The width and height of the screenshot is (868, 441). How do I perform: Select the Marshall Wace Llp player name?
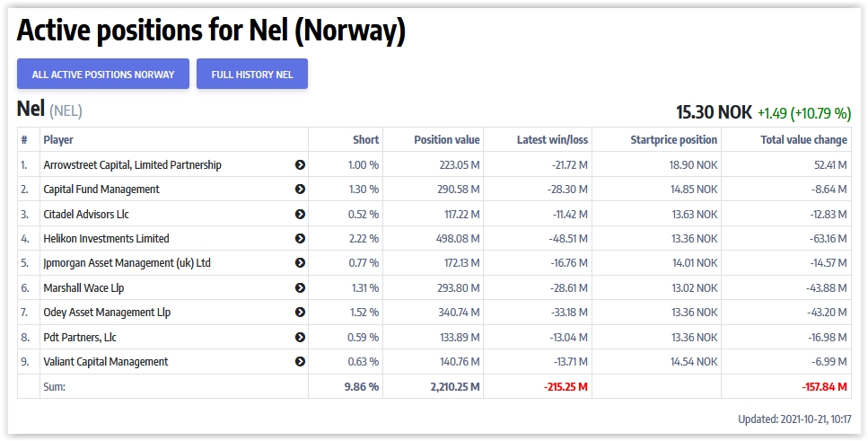coord(82,288)
